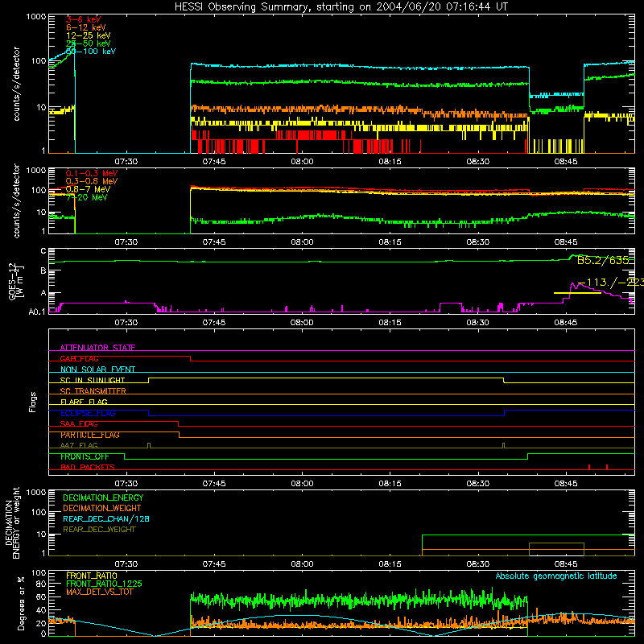The height and width of the screenshot is (644, 644).
Task: Select the SC_TRANSMITTER flag label
Action: (93, 391)
